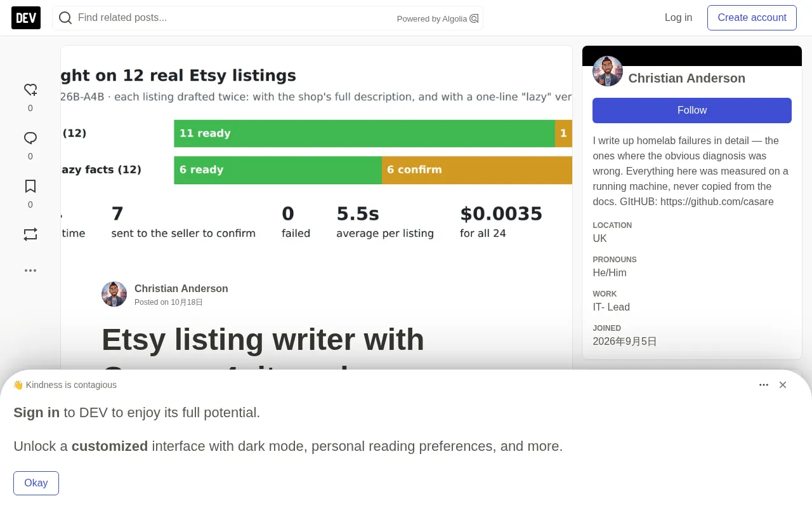The height and width of the screenshot is (508, 812).
Task: Click the IT- Lead work value
Action: [611, 307]
